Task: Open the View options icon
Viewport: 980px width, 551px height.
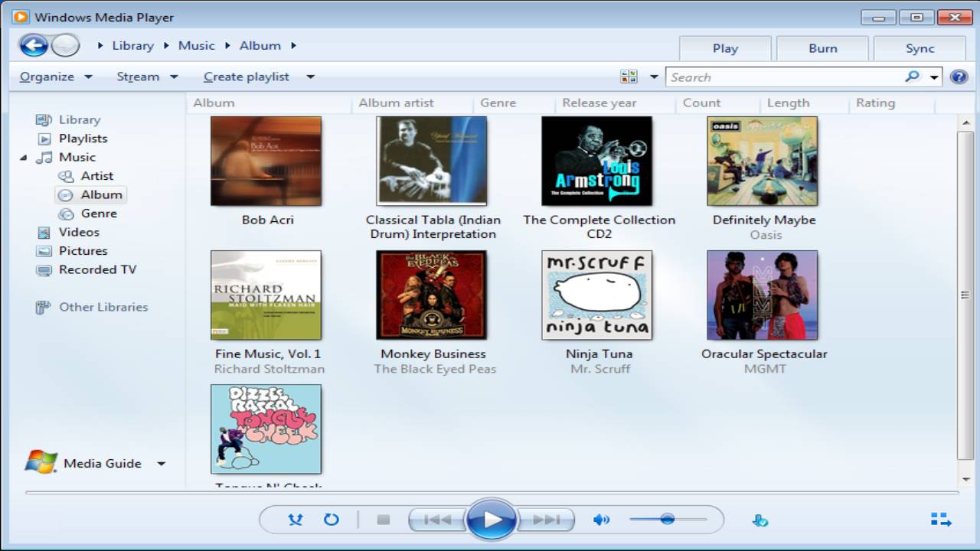Action: click(629, 77)
